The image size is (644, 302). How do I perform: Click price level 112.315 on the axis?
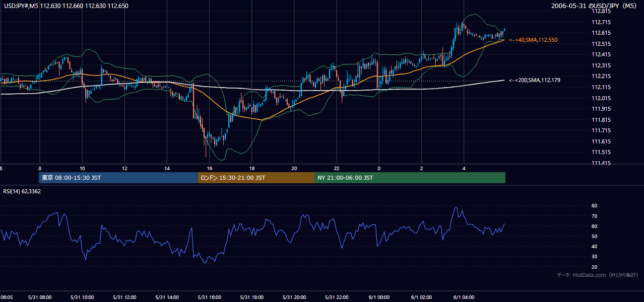point(601,65)
